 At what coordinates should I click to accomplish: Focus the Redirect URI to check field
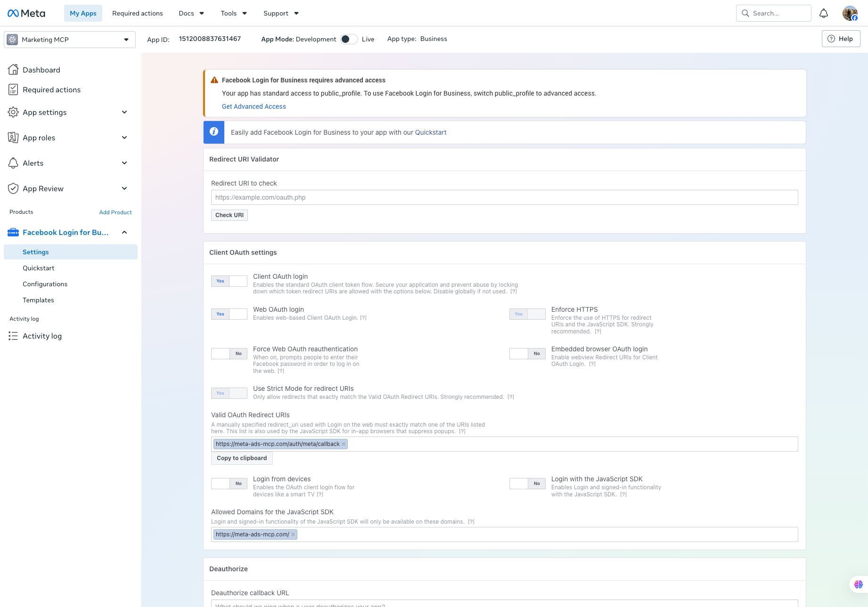pyautogui.click(x=505, y=197)
